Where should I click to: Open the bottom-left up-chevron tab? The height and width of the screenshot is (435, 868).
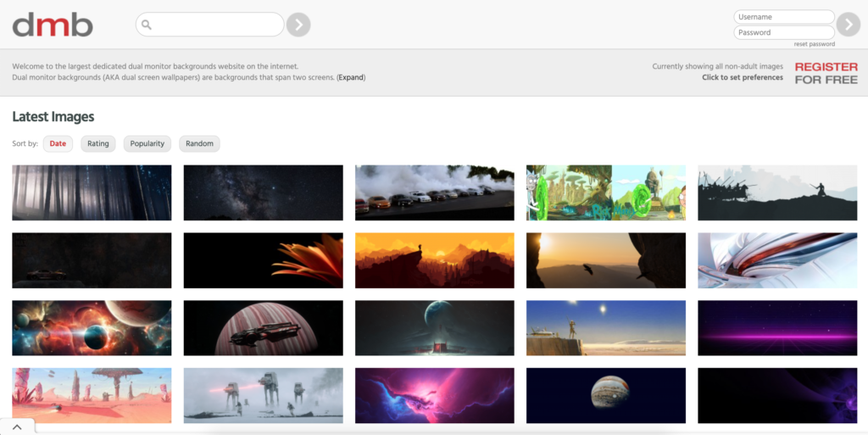pyautogui.click(x=17, y=427)
